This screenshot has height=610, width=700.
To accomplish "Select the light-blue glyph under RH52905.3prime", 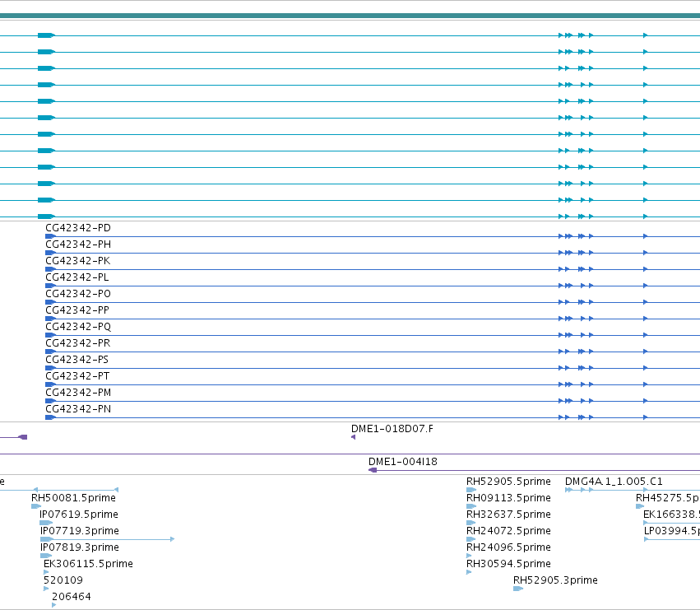I will (x=518, y=589).
